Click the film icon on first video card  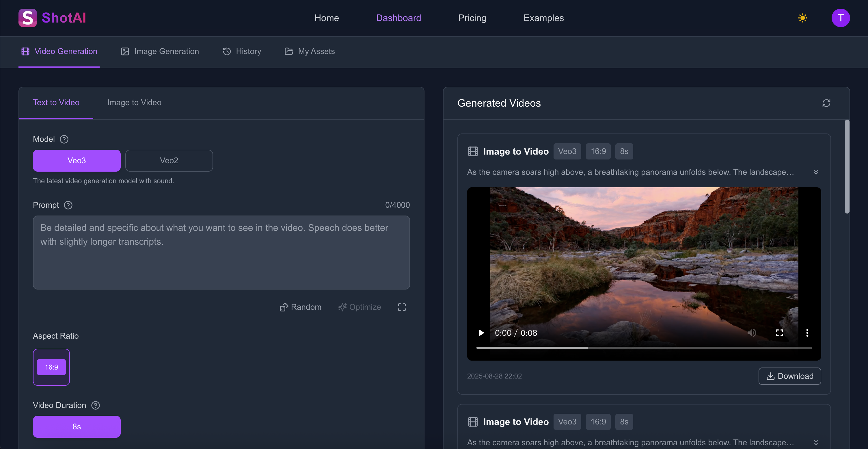[473, 151]
